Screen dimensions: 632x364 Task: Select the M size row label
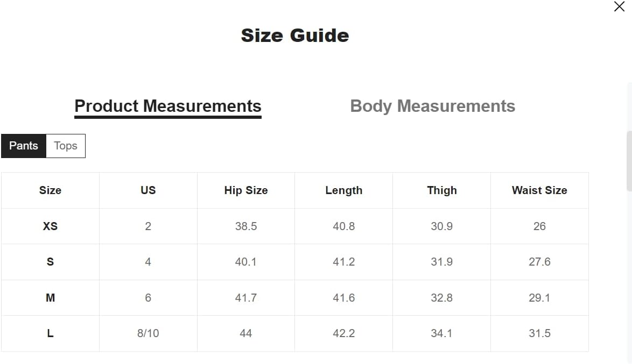(x=51, y=297)
